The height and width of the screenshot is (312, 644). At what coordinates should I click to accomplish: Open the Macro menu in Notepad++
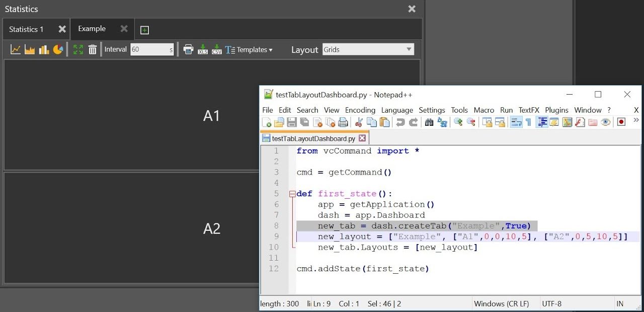pos(484,110)
